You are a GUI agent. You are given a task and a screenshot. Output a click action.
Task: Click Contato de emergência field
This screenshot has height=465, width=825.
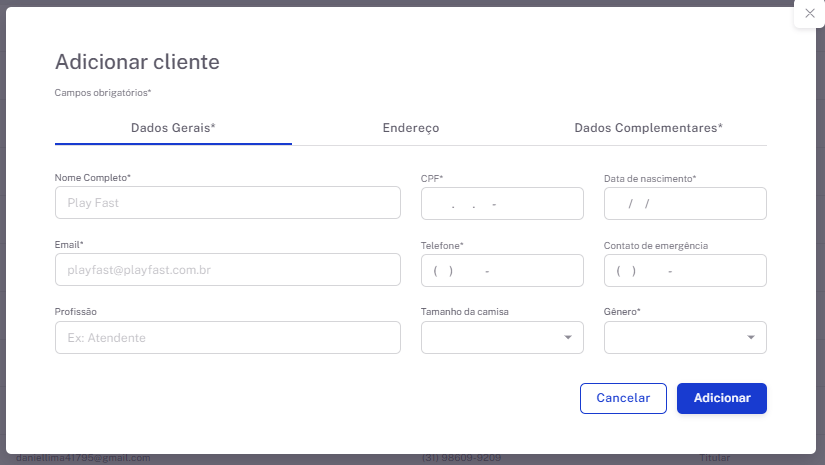point(685,270)
